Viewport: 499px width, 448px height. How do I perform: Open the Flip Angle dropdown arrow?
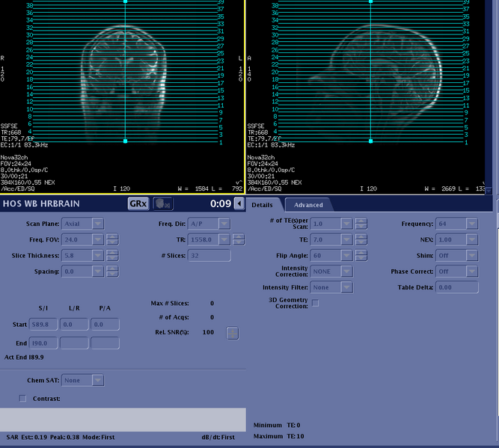346,256
